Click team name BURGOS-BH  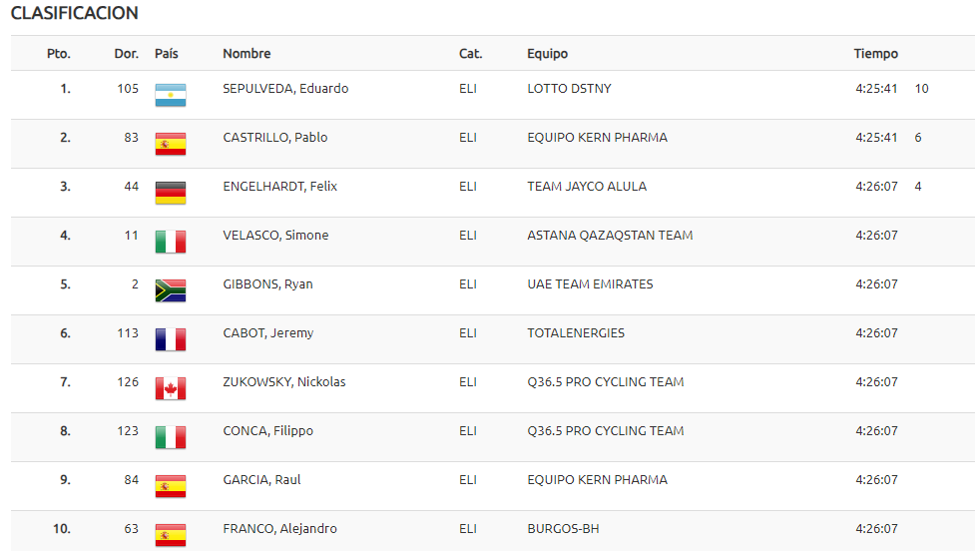tap(563, 529)
